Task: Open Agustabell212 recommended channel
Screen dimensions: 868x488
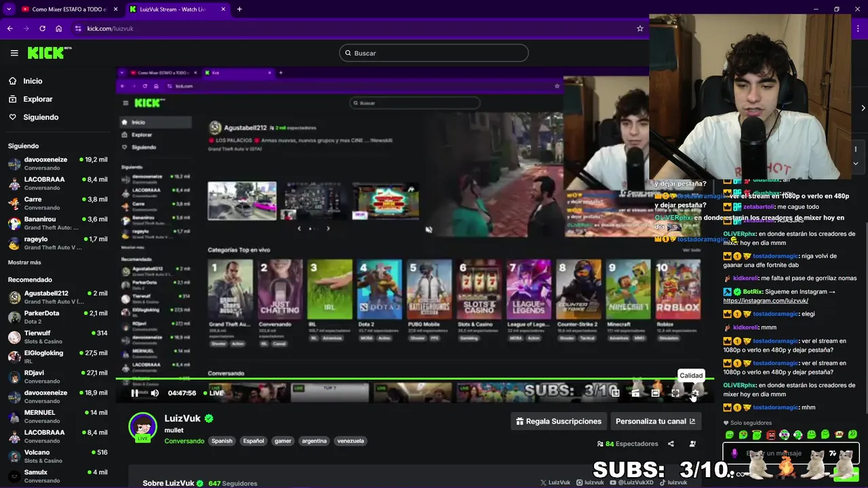Action: pyautogui.click(x=58, y=297)
